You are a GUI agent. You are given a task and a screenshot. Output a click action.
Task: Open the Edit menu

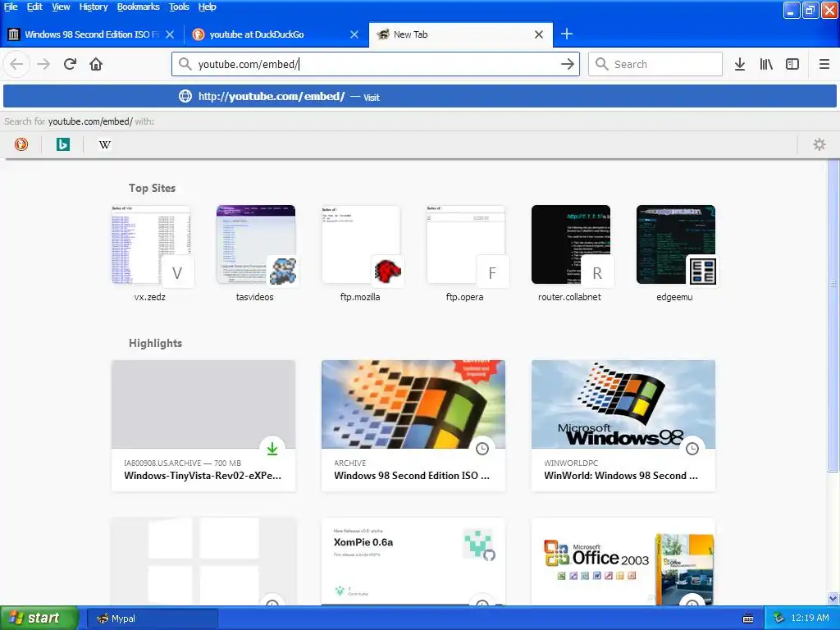[x=34, y=7]
